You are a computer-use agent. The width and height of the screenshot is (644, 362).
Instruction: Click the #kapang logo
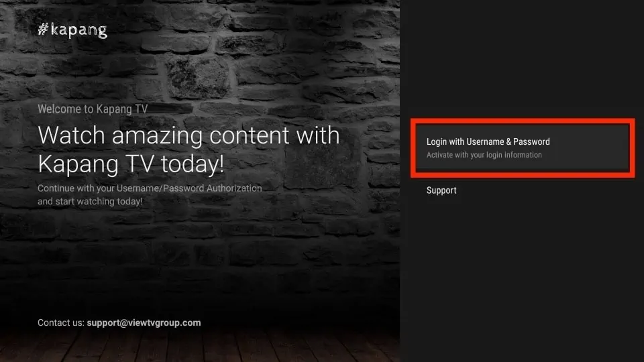[72, 30]
